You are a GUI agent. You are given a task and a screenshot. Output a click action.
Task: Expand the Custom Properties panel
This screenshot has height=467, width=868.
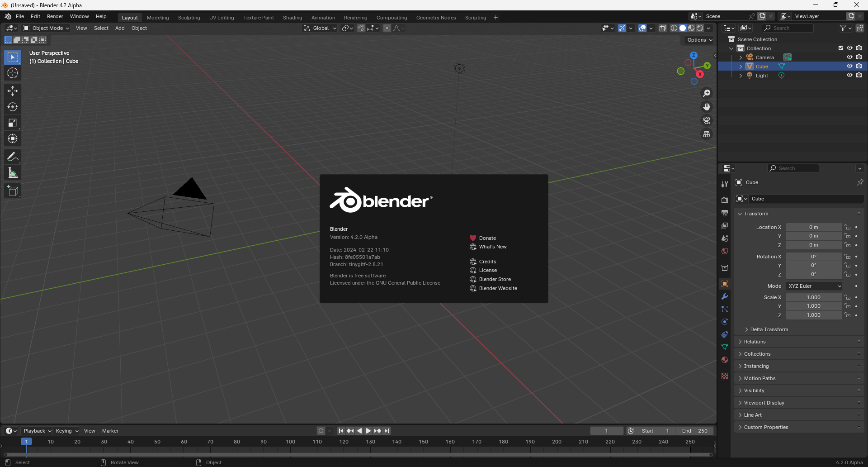(799, 427)
